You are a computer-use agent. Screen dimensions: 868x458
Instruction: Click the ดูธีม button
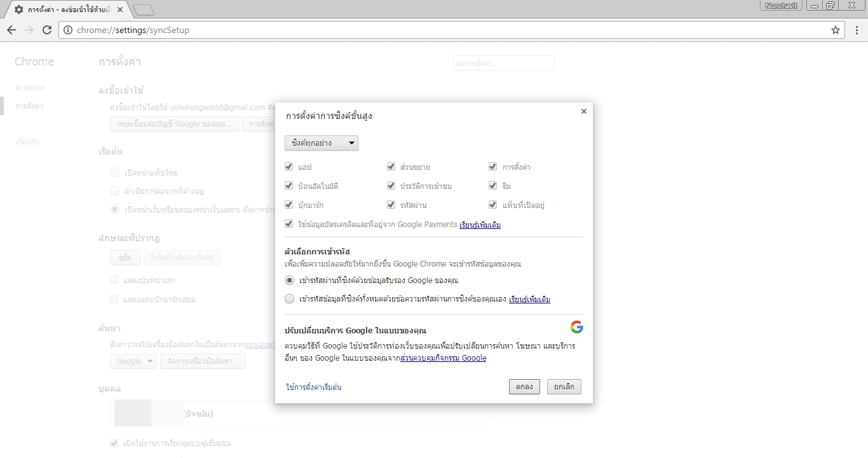click(125, 258)
